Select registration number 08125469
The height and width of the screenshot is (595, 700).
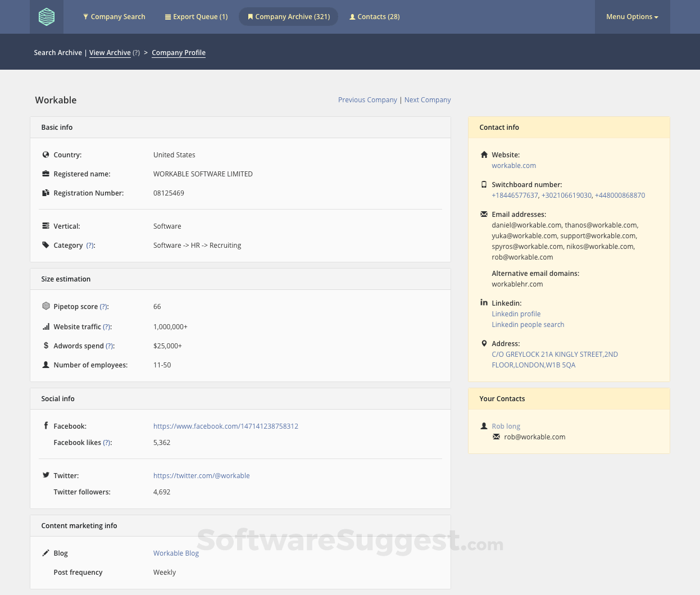[x=169, y=193]
